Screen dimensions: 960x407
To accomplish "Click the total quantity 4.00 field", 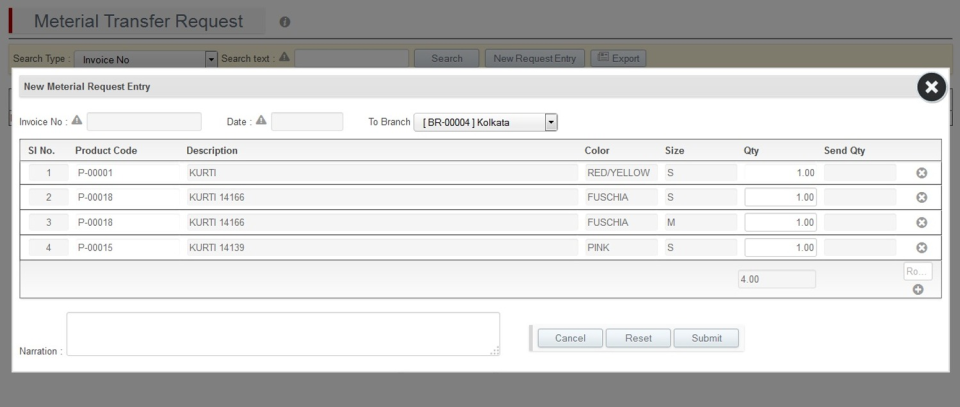I will (777, 279).
